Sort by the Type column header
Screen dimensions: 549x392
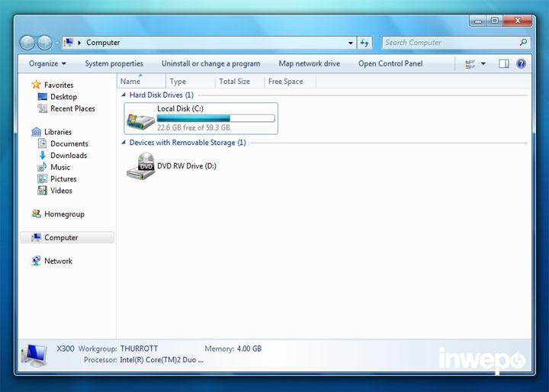click(x=190, y=82)
